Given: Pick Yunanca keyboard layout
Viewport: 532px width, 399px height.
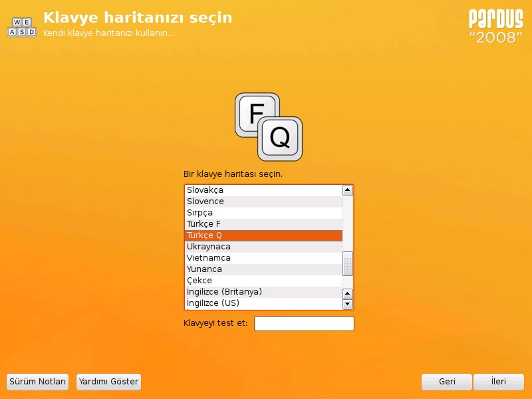Looking at the screenshot, I should [x=263, y=269].
